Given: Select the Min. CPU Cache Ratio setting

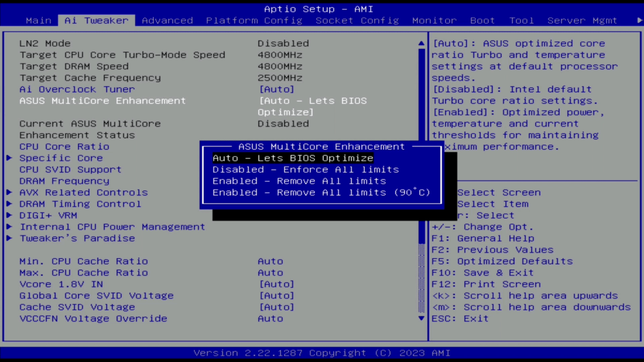Looking at the screenshot, I should pos(84,261).
